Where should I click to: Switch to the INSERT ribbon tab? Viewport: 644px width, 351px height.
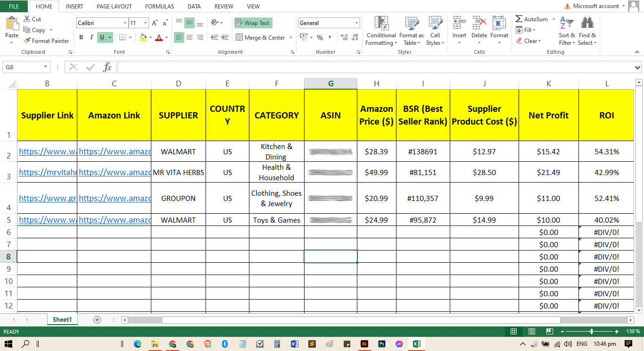pos(75,7)
